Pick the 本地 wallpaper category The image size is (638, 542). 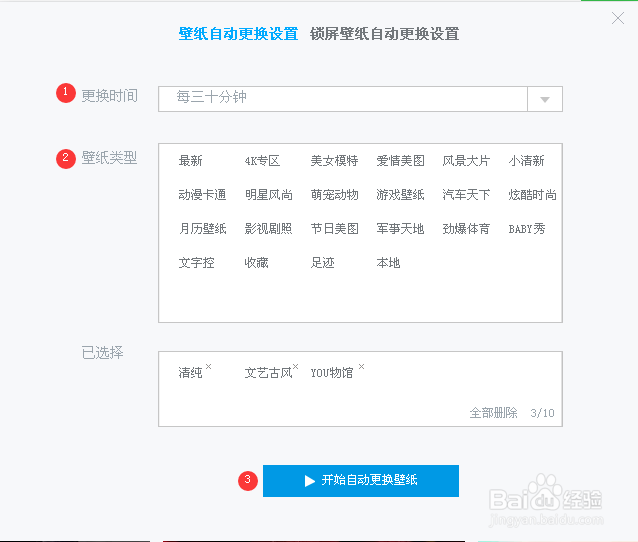click(x=388, y=263)
